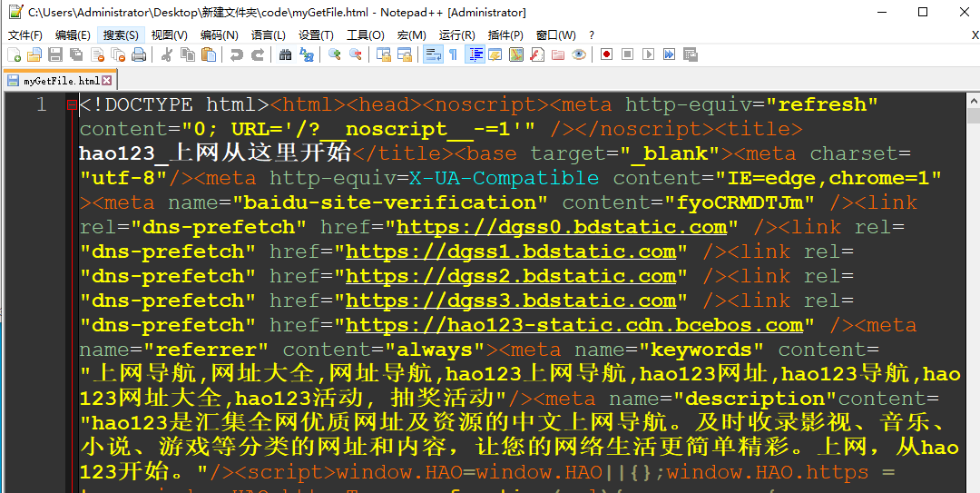Open the 插件(P) menu
The image size is (980, 493).
point(505,35)
